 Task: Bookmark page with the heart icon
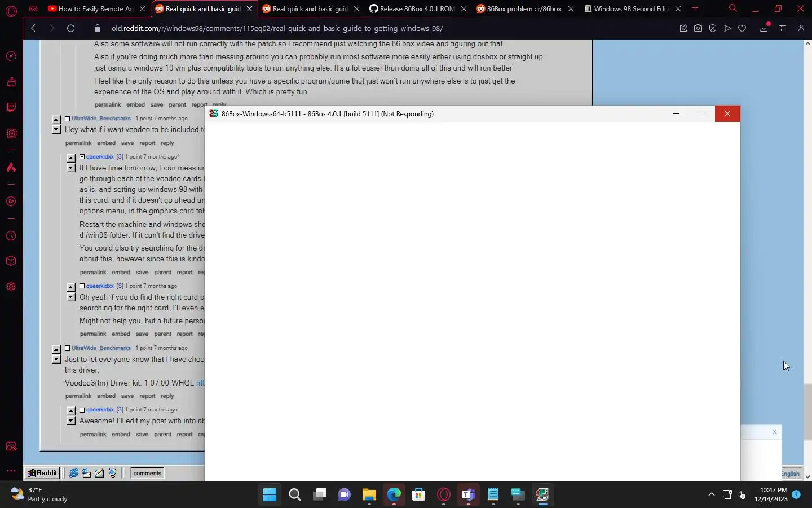coord(742,28)
